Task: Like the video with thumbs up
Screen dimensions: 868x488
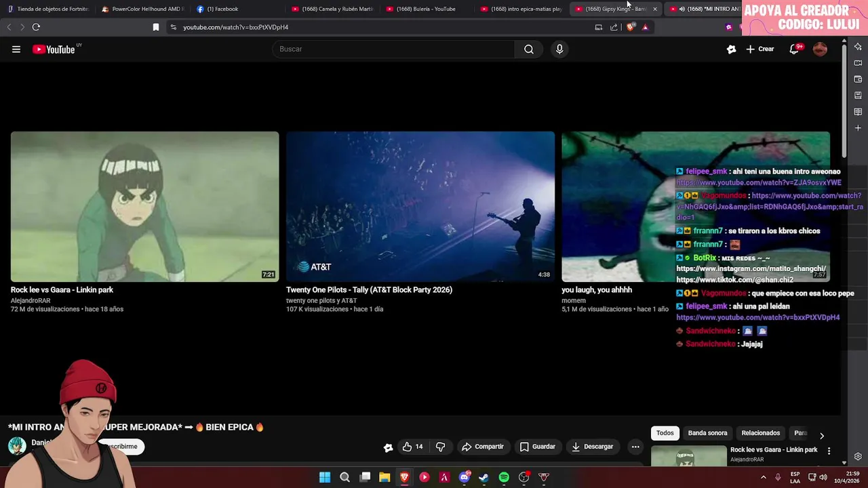Action: (412, 447)
